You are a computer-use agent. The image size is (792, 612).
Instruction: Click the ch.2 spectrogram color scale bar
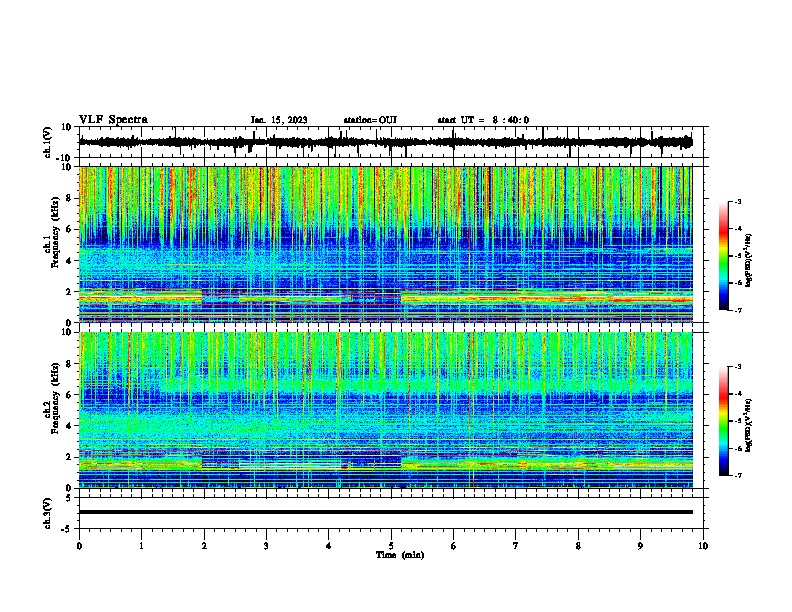[723, 421]
